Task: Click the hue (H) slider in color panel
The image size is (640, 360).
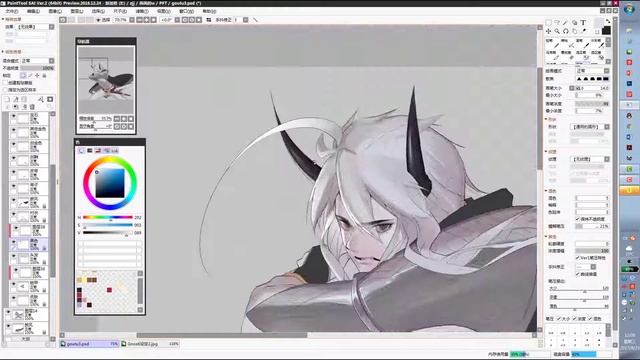Action: 108,218
